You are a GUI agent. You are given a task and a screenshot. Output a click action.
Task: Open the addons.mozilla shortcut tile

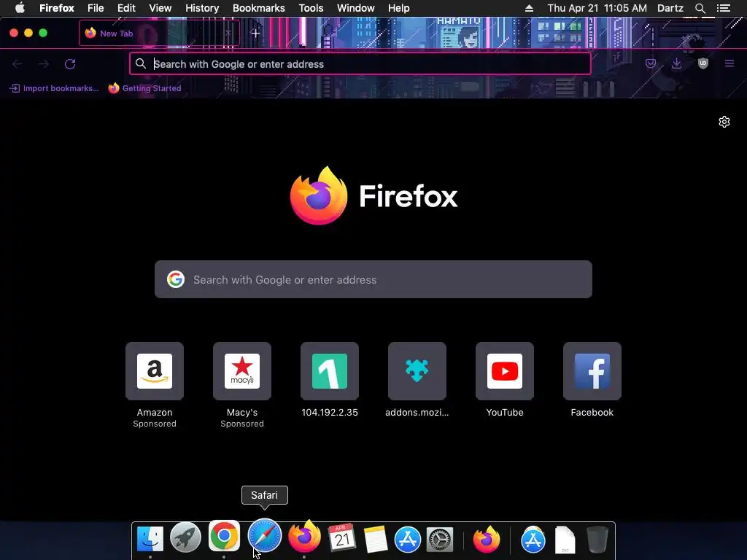pos(417,371)
